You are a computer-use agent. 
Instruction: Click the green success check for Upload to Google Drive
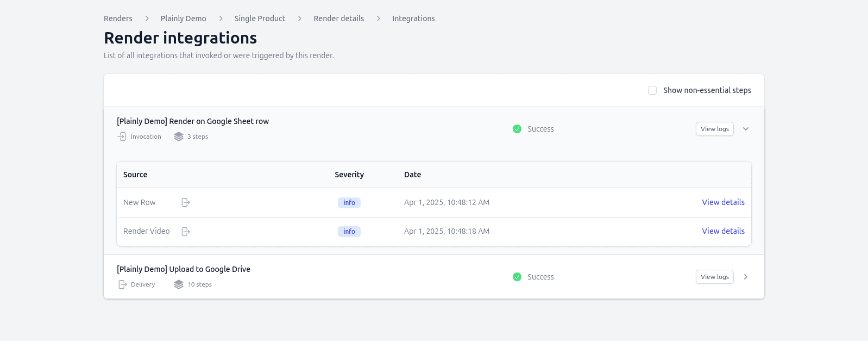pyautogui.click(x=517, y=277)
